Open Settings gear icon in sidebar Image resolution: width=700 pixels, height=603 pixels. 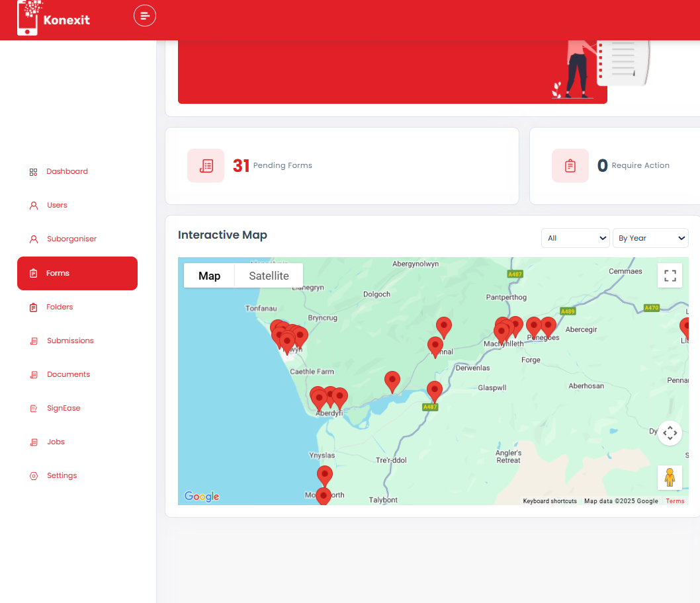pyautogui.click(x=34, y=476)
